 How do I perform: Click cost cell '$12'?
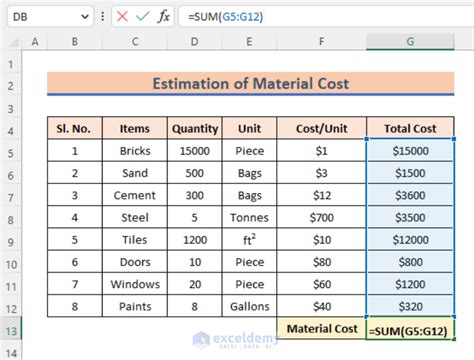[x=321, y=195]
